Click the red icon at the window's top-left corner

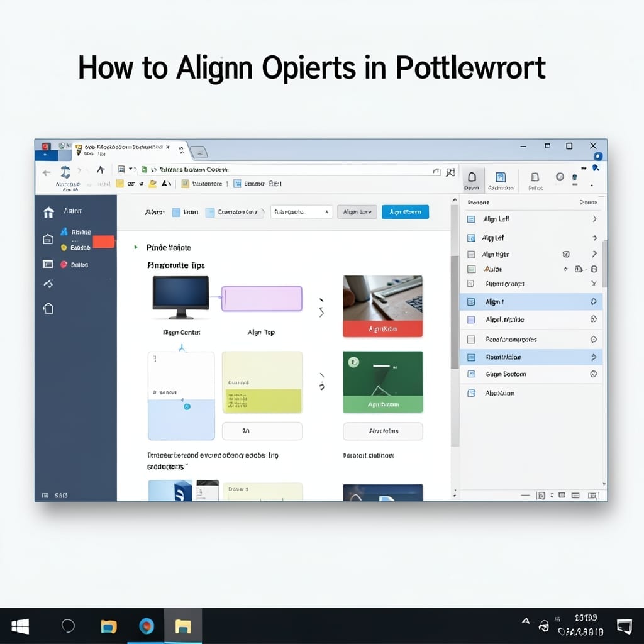[45, 146]
